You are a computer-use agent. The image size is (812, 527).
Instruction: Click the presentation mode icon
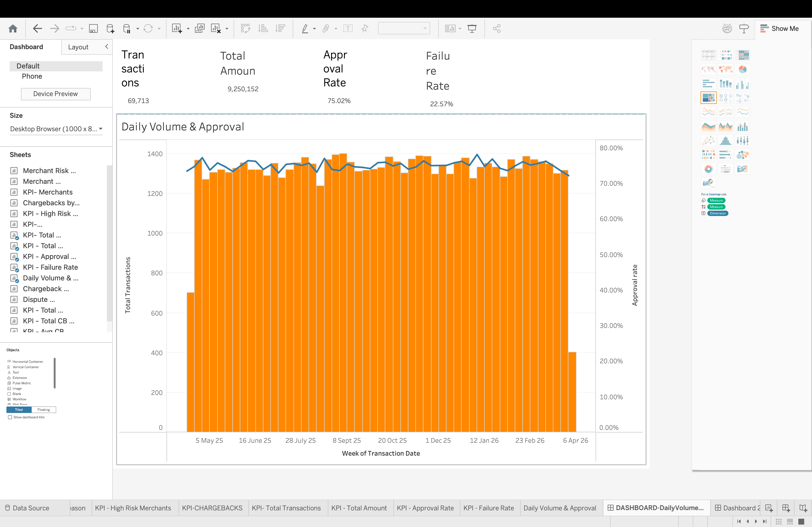click(472, 29)
